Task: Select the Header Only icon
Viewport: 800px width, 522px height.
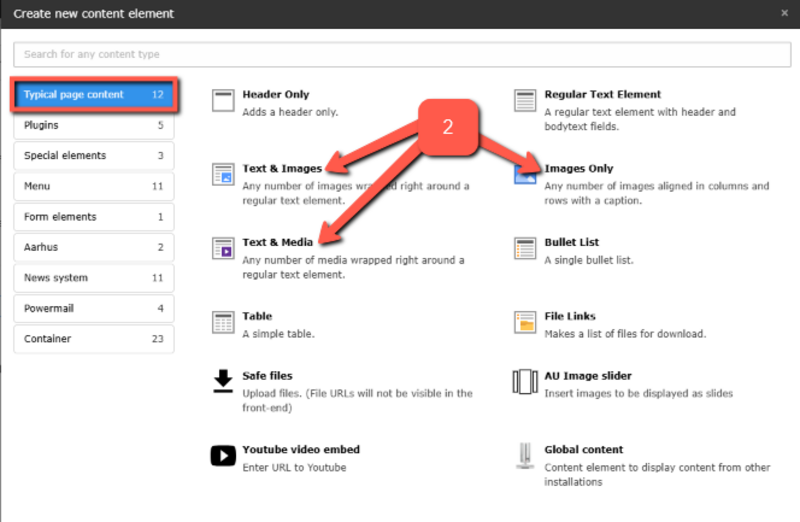Action: pyautogui.click(x=222, y=101)
